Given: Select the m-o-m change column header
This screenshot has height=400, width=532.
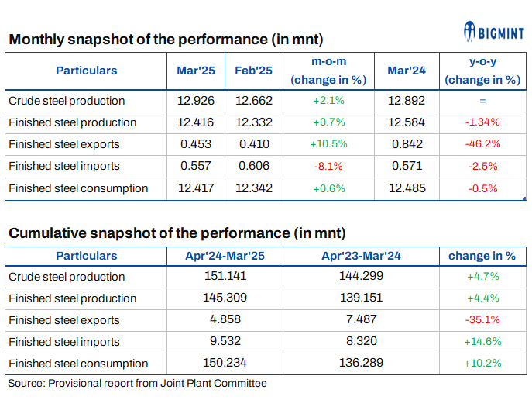Looking at the screenshot, I should [x=328, y=71].
